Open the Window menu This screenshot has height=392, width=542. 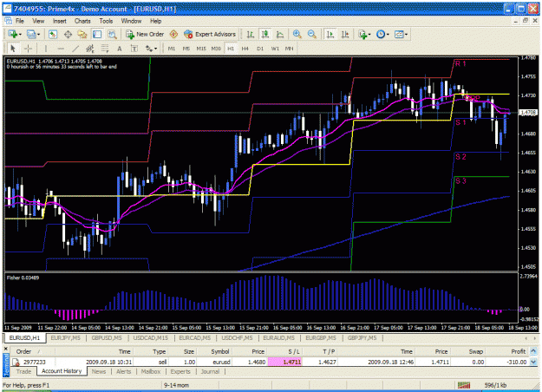click(x=131, y=21)
